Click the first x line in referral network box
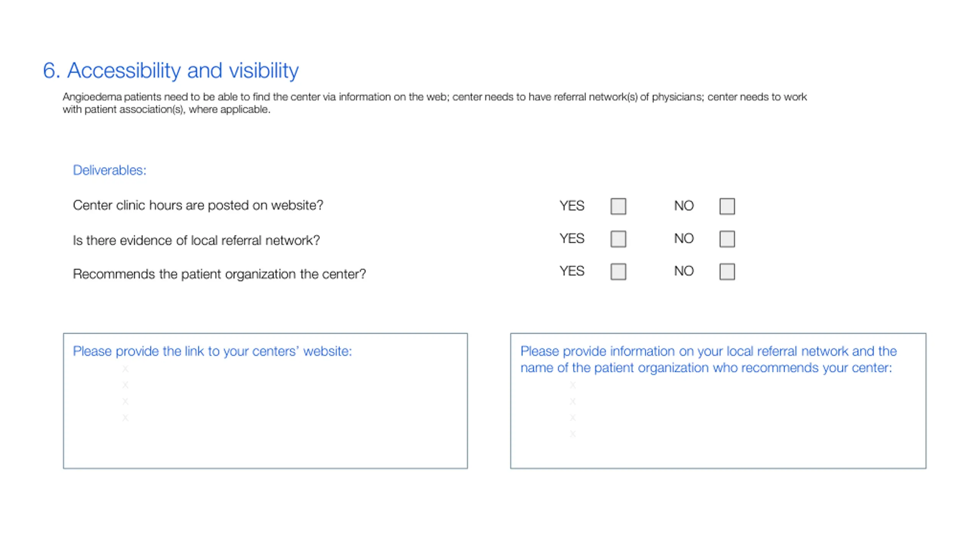The image size is (980, 551). point(572,385)
